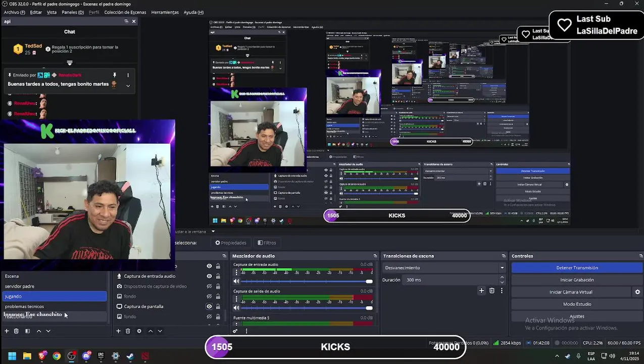Lock the Dispositivo de captura de video source
This screenshot has height=364, width=644.
tap(218, 286)
